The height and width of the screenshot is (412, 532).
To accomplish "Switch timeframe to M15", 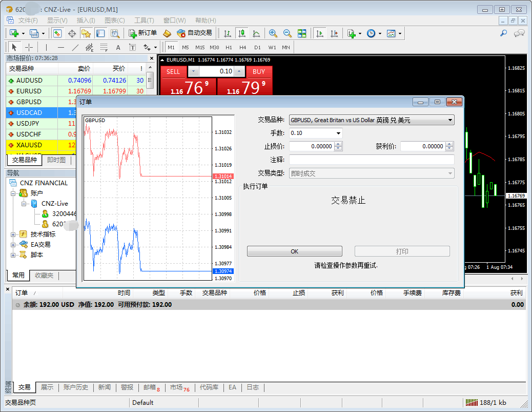I will [200, 47].
